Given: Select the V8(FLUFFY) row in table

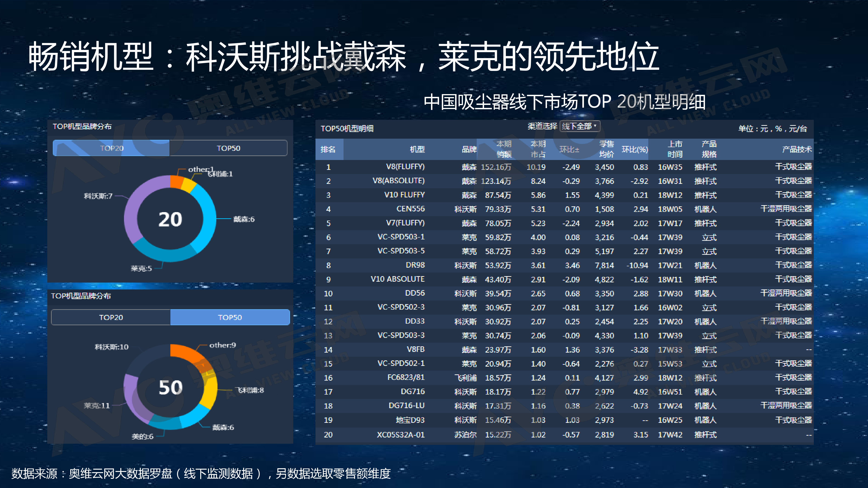Looking at the screenshot, I should [x=405, y=167].
